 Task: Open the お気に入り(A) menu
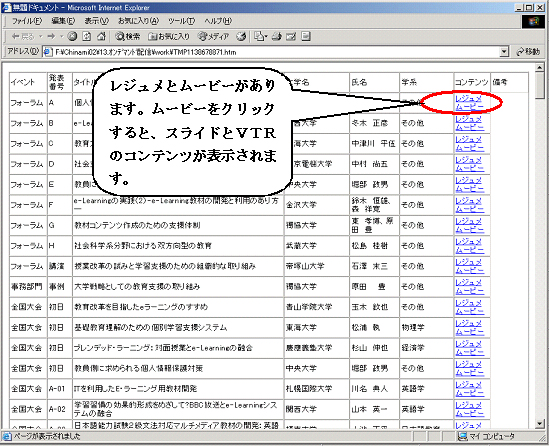click(x=138, y=21)
